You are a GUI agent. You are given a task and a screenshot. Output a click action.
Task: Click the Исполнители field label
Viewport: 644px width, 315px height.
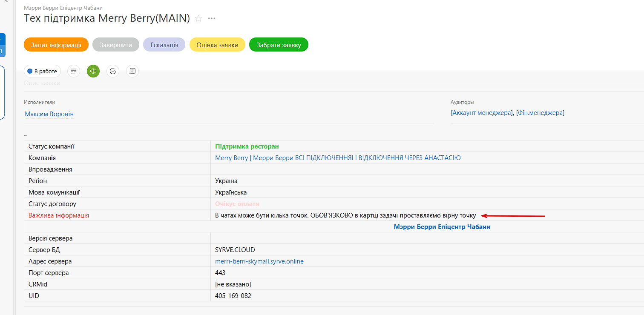[x=40, y=102]
